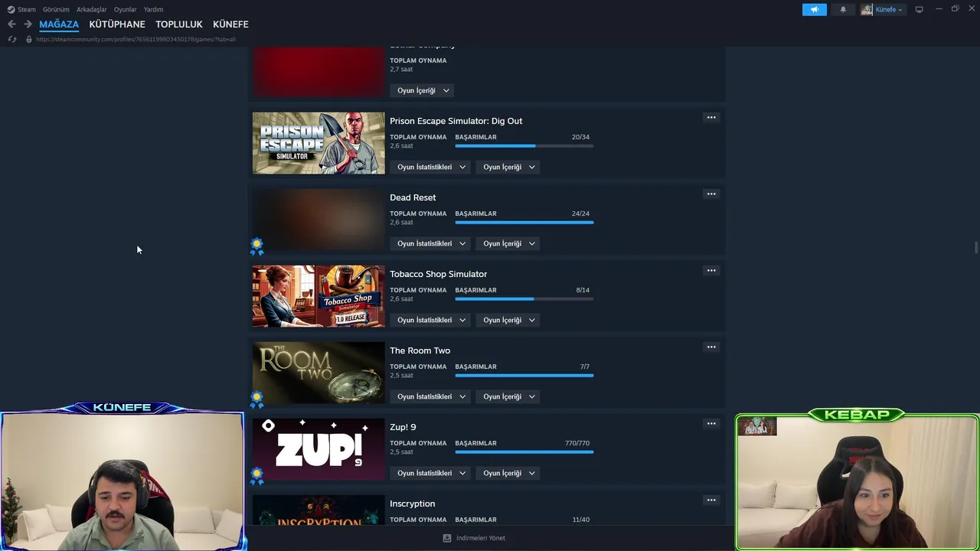The image size is (980, 551).
Task: Open the Künefe account dropdown
Action: click(x=889, y=9)
